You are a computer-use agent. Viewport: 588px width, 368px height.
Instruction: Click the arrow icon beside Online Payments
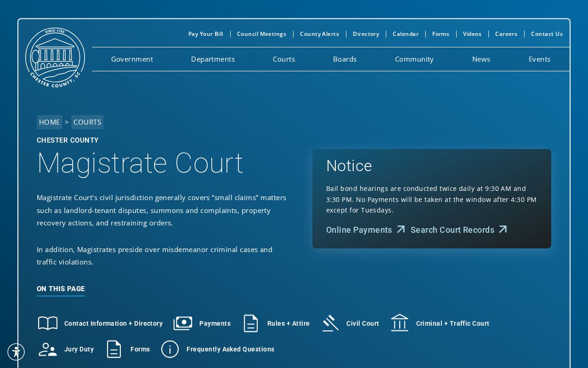[401, 229]
